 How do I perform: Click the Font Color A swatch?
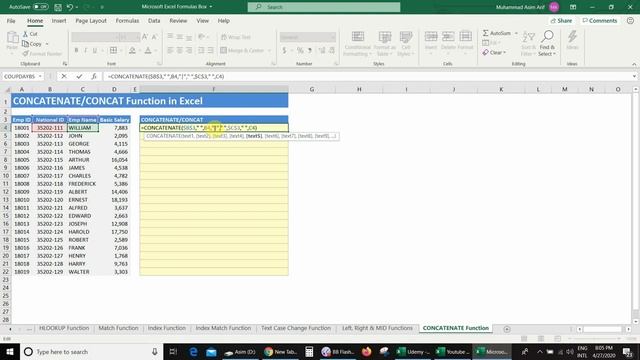[x=148, y=50]
